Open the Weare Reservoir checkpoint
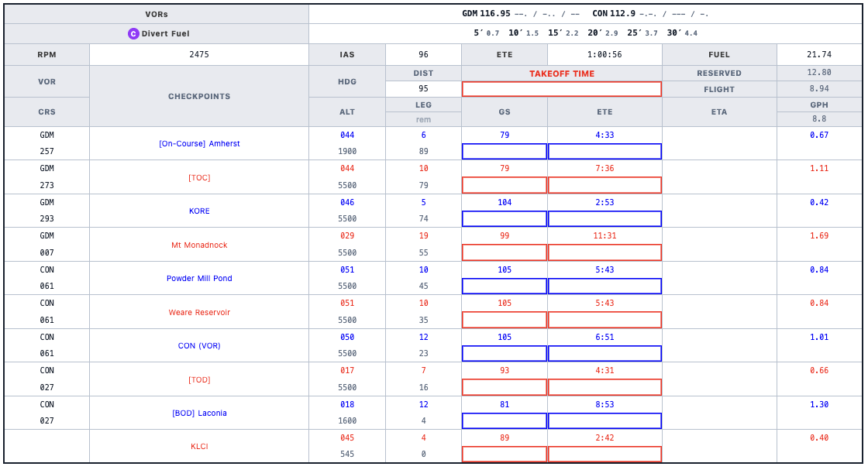Image resolution: width=868 pixels, height=470 pixels. (199, 313)
